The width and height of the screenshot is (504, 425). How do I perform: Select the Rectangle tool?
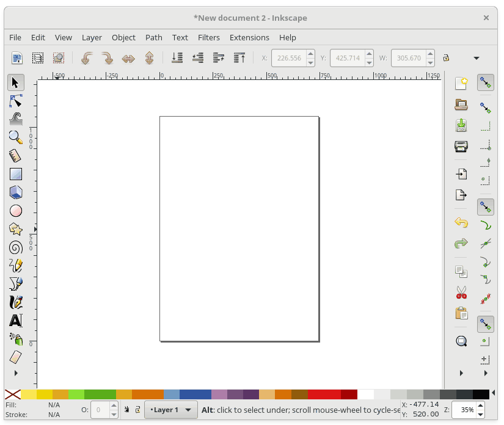(16, 174)
